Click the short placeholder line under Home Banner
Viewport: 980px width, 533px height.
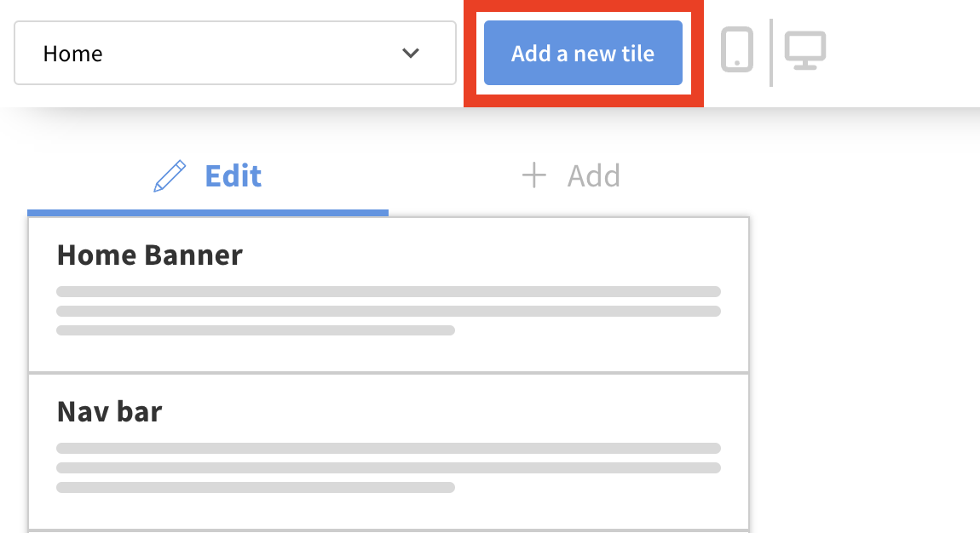(256, 330)
